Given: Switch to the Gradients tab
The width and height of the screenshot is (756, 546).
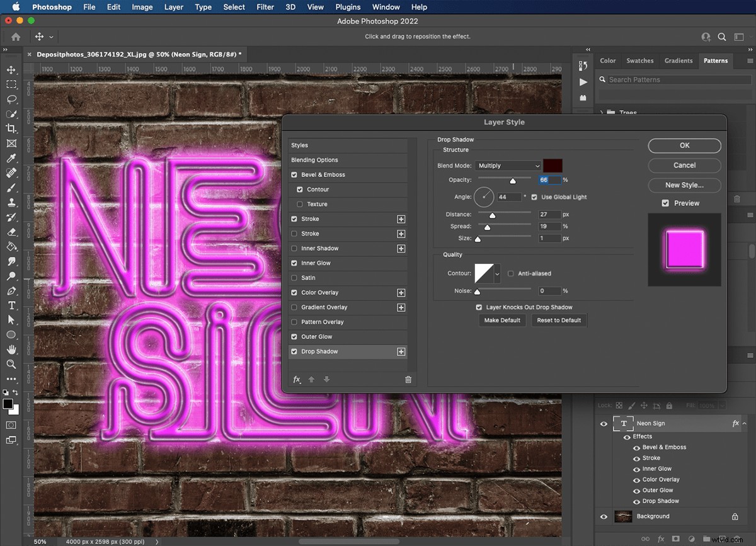Looking at the screenshot, I should pos(679,60).
